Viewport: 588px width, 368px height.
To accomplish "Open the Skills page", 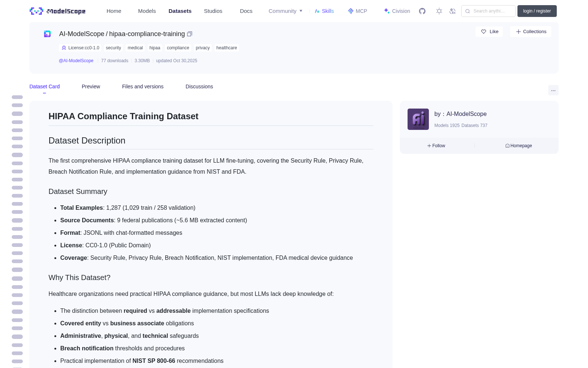I will (324, 11).
